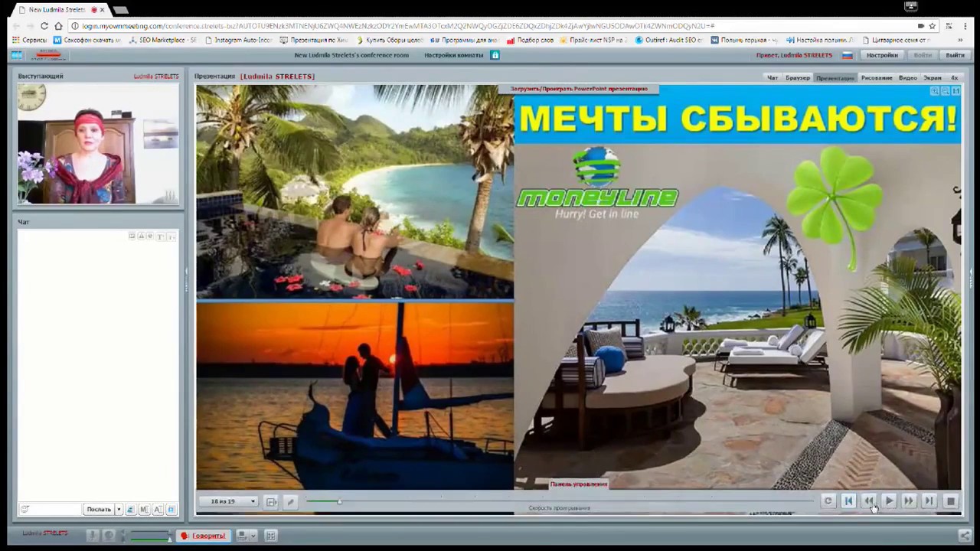Screen dimensions: 980x551
Task: Click the logo icon at top-left of room
Action: tap(16, 55)
